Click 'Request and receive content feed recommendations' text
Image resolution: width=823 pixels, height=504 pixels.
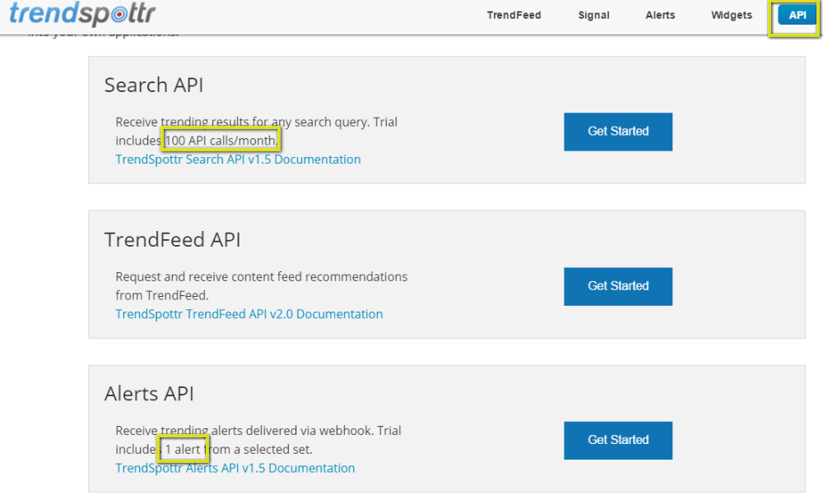262,277
